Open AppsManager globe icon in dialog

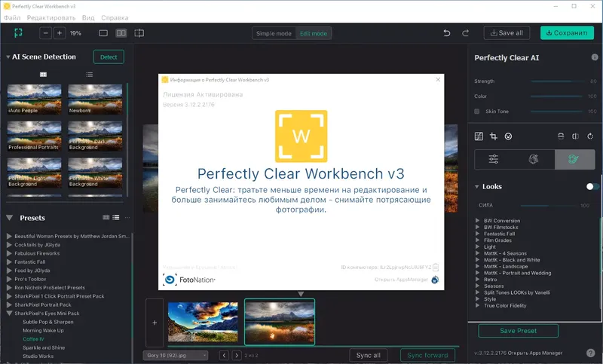(x=435, y=280)
